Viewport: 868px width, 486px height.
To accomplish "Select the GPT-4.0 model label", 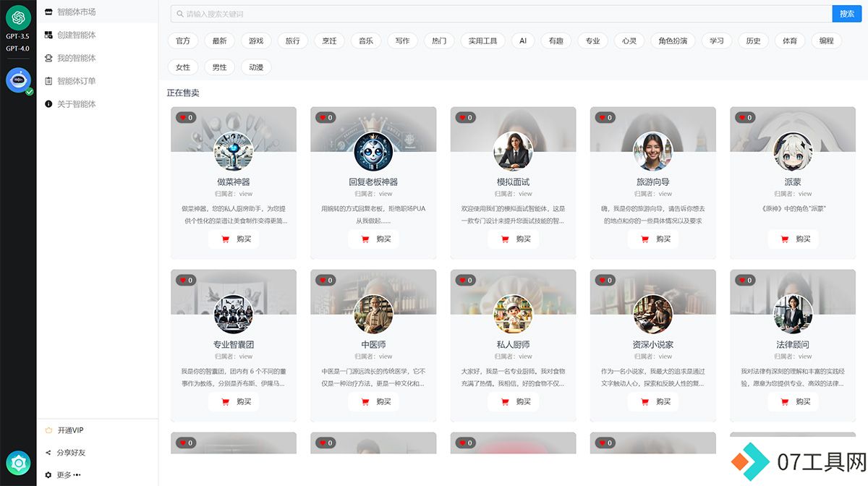I will coord(18,48).
